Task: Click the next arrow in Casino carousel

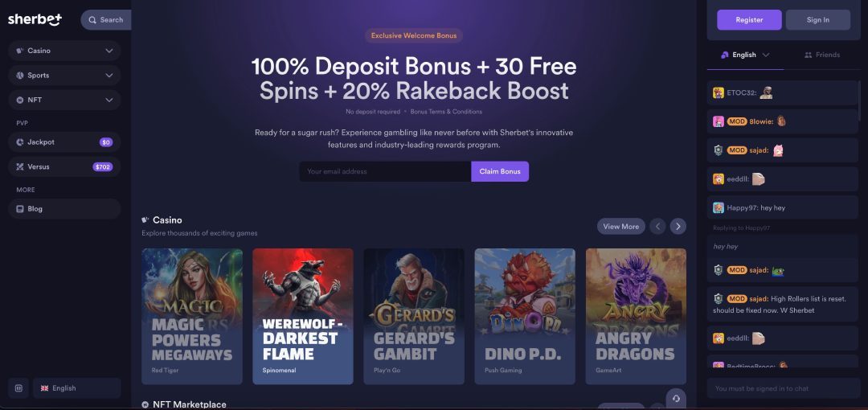Action: 678,226
